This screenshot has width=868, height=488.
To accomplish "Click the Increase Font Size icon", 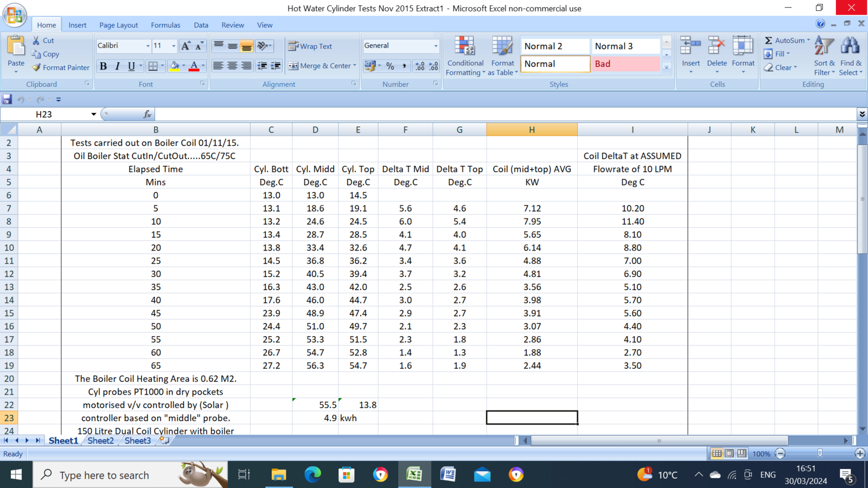I will (x=186, y=46).
